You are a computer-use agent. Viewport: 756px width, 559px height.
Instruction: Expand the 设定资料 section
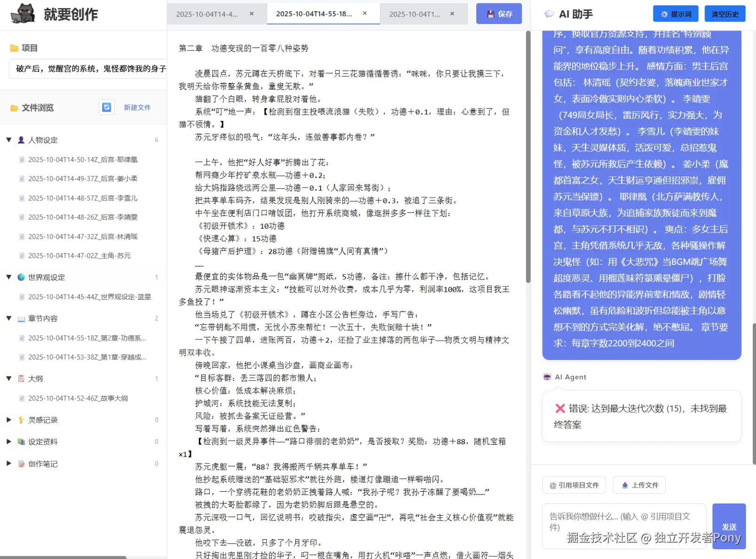8,441
